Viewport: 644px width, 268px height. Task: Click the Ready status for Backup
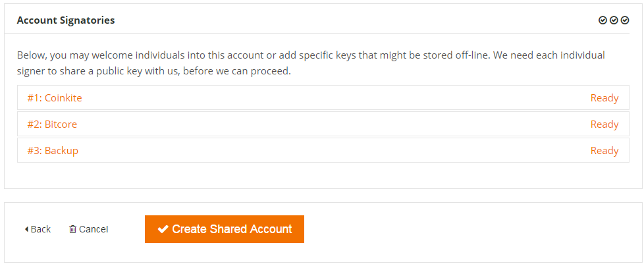604,151
